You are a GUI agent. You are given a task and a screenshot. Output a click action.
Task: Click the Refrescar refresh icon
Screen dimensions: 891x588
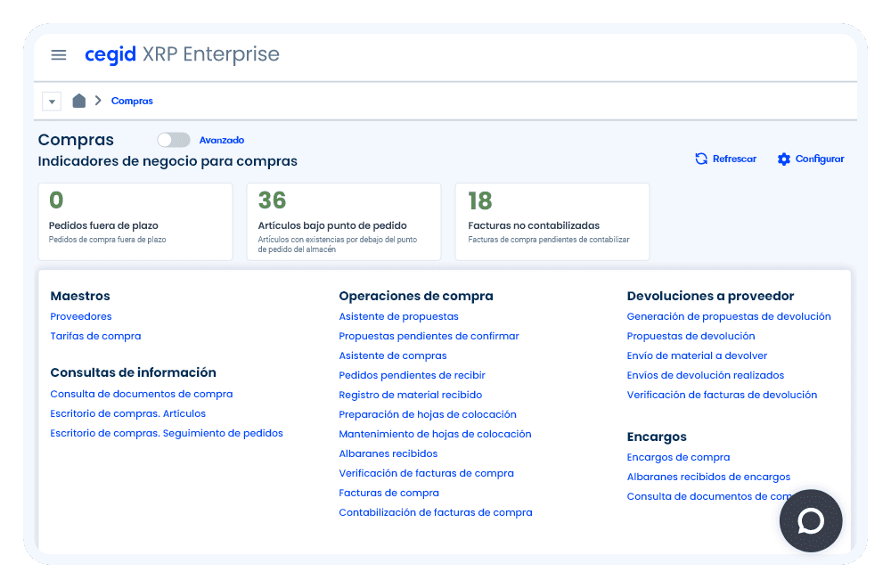click(701, 159)
